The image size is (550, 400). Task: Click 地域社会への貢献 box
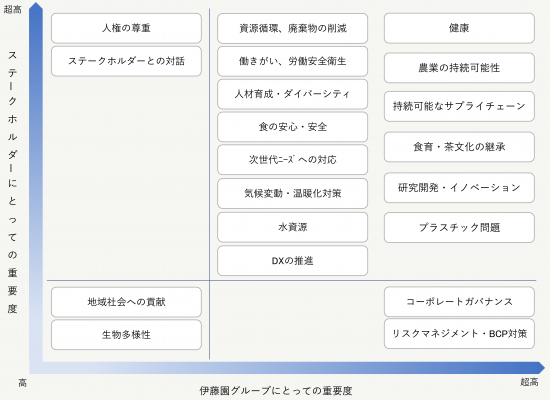[126, 302]
